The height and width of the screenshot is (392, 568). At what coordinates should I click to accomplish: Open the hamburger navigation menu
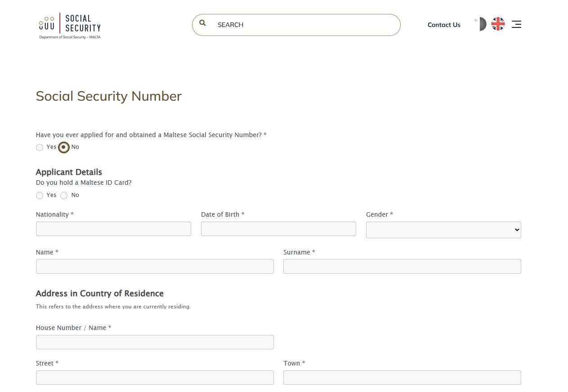(x=516, y=24)
